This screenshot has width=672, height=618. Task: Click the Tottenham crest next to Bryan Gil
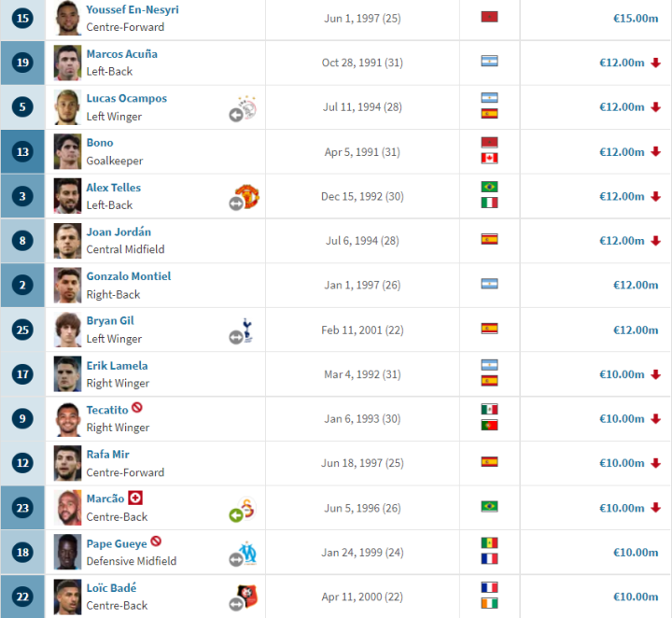pos(247,330)
